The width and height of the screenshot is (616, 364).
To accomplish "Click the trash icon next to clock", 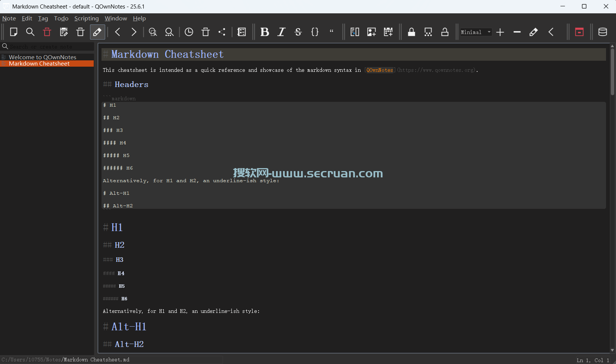I will pyautogui.click(x=206, y=32).
